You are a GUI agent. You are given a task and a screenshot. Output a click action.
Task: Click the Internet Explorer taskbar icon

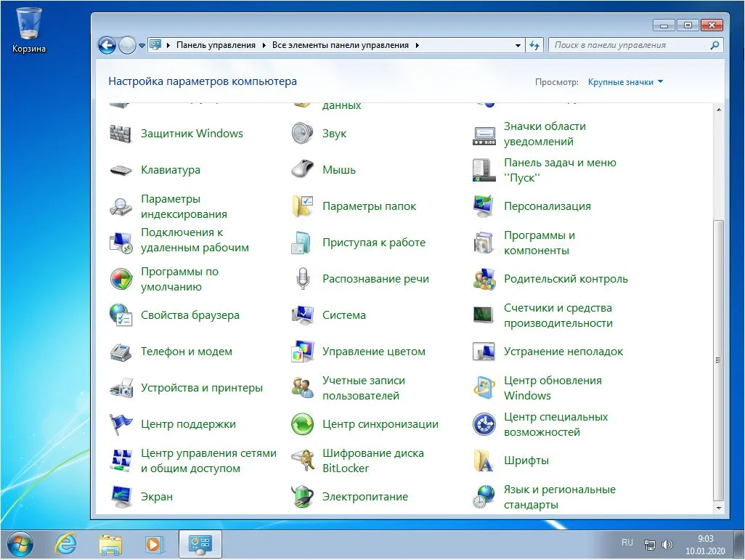click(x=68, y=543)
